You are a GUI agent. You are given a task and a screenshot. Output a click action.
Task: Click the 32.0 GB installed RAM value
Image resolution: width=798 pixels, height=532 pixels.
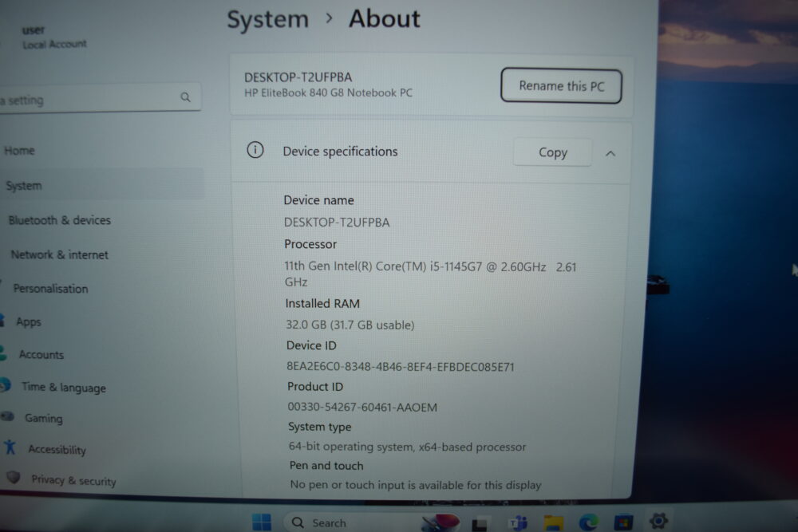pyautogui.click(x=350, y=325)
